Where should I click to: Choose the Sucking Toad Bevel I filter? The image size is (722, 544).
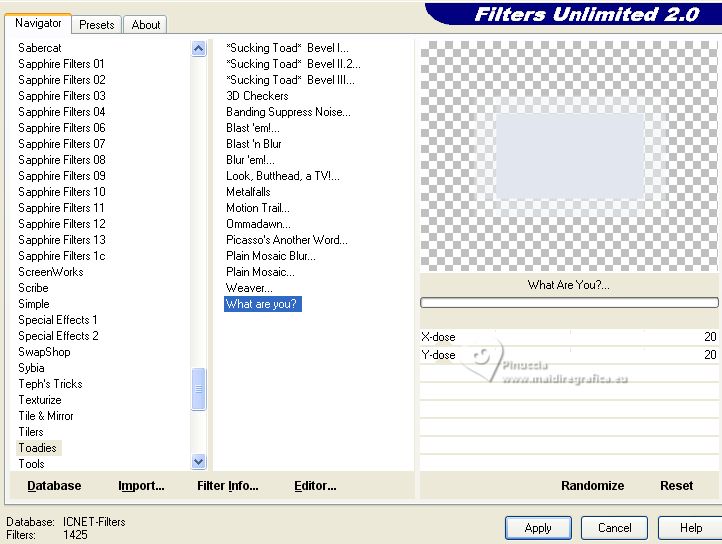287,48
